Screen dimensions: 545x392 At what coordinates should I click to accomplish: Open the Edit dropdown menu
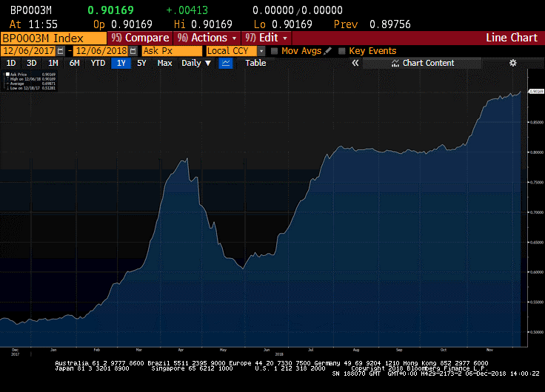(x=267, y=38)
